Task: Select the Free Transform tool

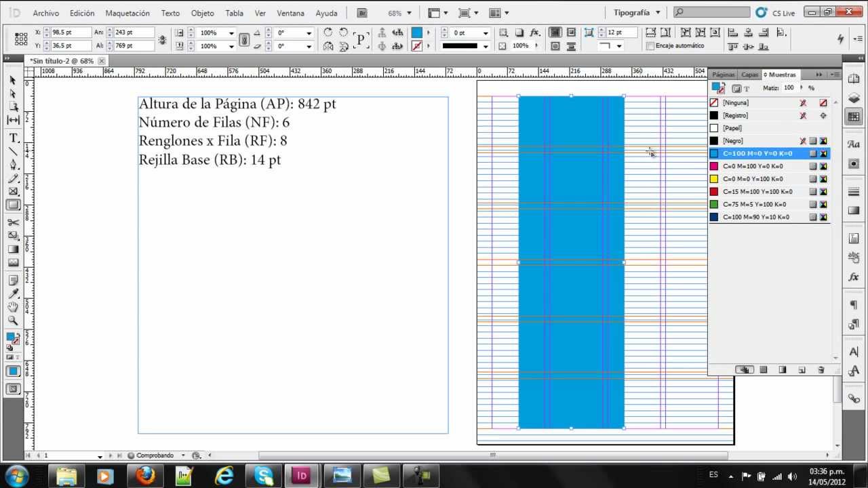Action: pos(13,236)
